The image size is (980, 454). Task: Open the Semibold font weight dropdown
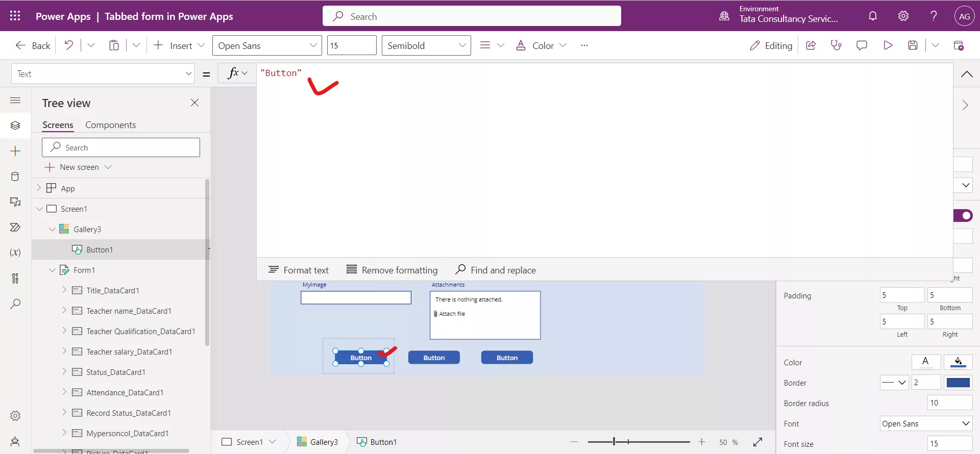pyautogui.click(x=426, y=45)
